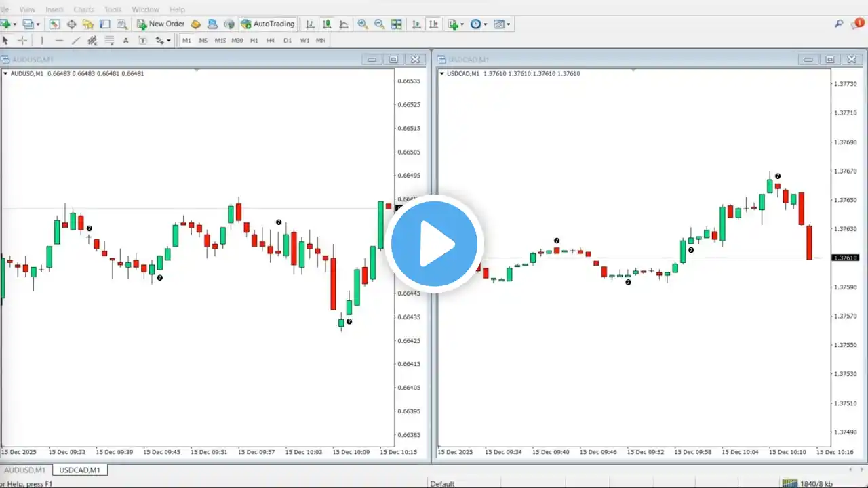The image size is (868, 488).
Task: Select the Fibonacci Retracement tool
Action: click(x=109, y=41)
